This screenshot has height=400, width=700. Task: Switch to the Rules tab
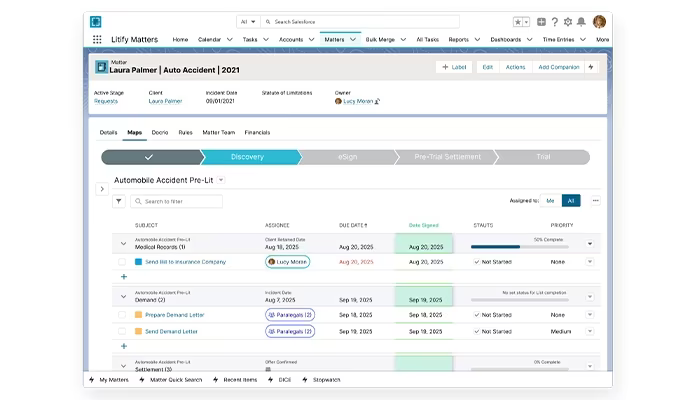tap(185, 133)
